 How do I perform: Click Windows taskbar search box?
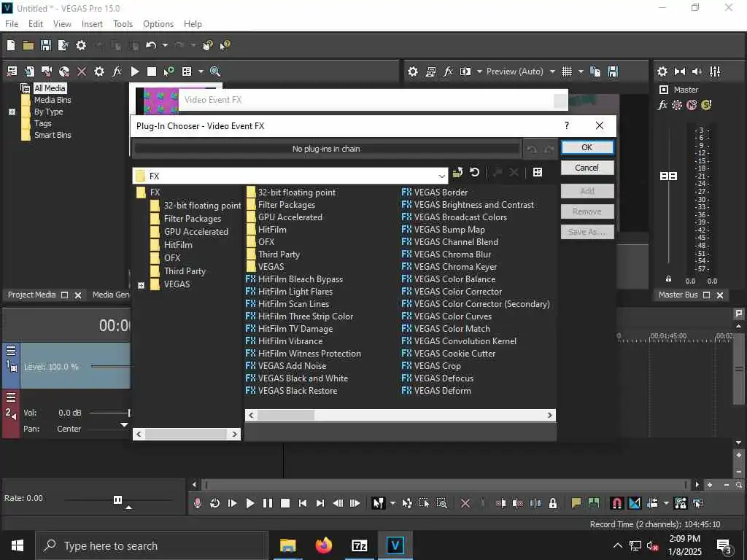point(152,545)
